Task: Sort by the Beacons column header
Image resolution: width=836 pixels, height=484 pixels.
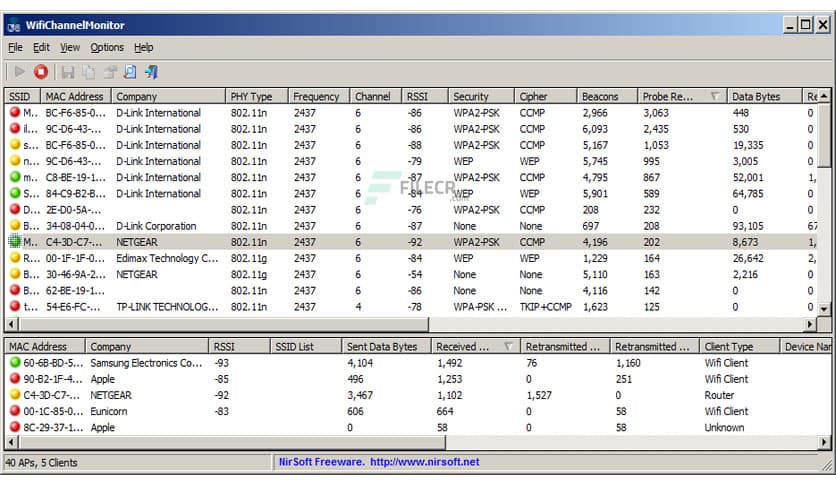Action: (x=607, y=96)
